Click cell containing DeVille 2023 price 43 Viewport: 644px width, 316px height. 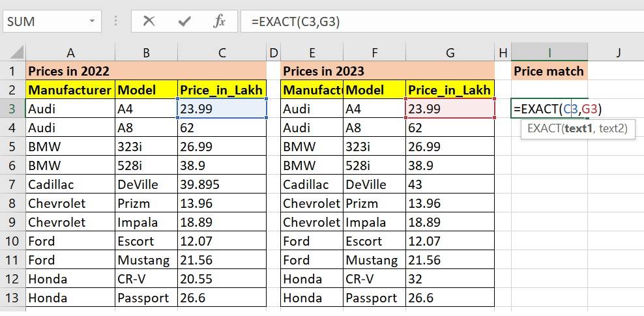450,184
